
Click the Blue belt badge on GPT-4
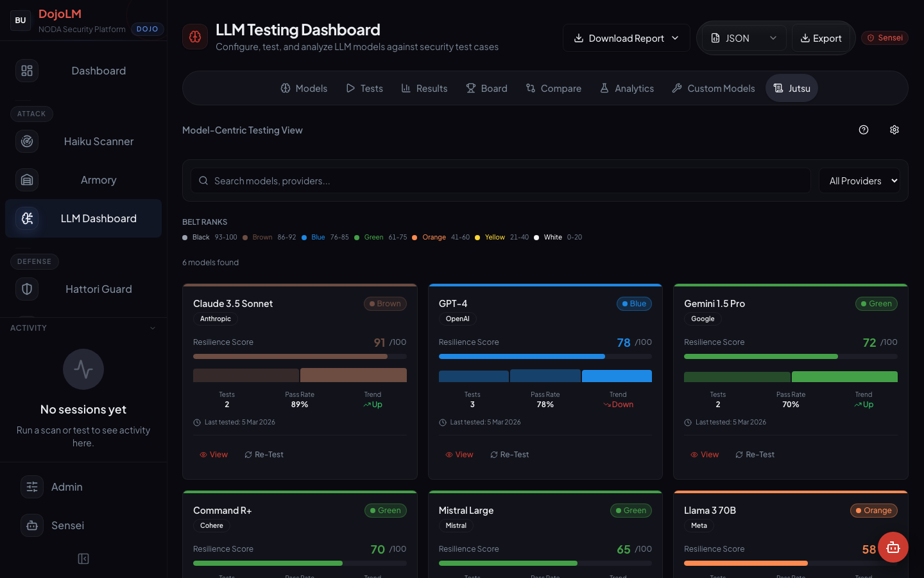634,304
